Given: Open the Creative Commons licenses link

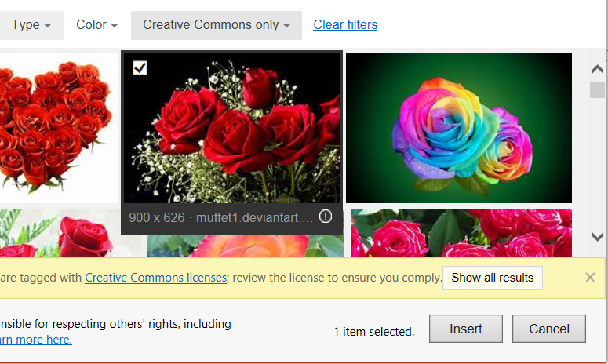Looking at the screenshot, I should [x=156, y=278].
